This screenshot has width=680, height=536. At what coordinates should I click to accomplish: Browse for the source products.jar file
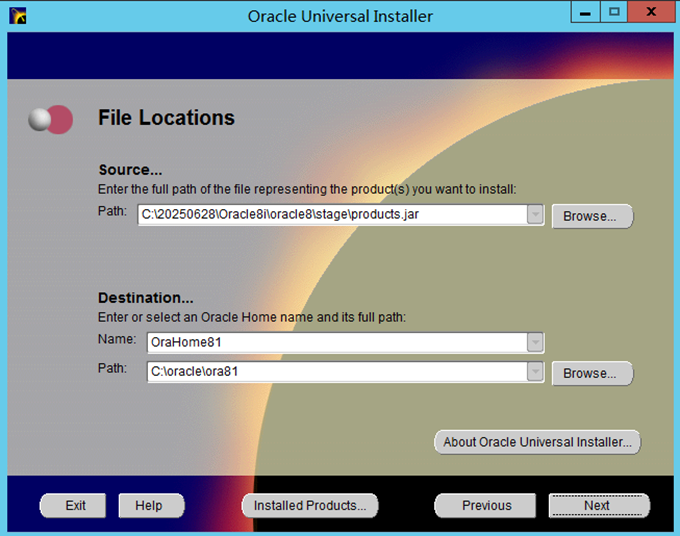(592, 216)
